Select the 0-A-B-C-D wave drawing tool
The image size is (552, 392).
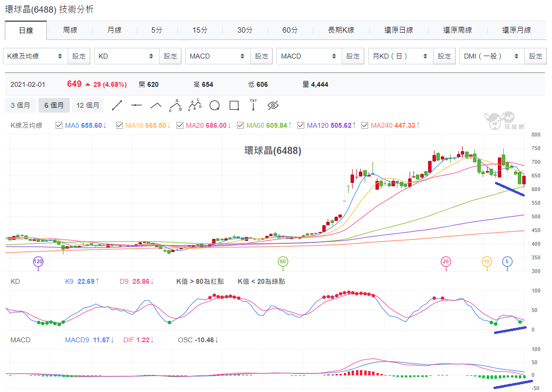[195, 105]
